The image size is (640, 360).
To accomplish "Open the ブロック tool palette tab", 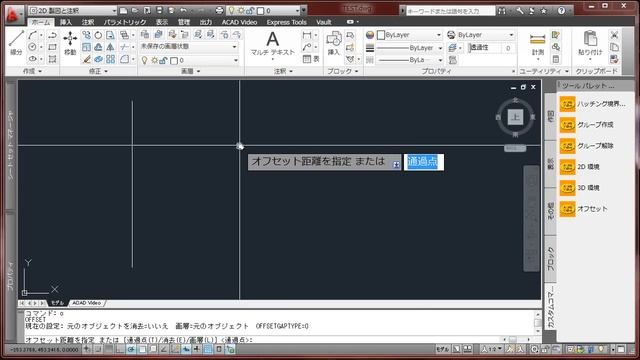I will [551, 258].
